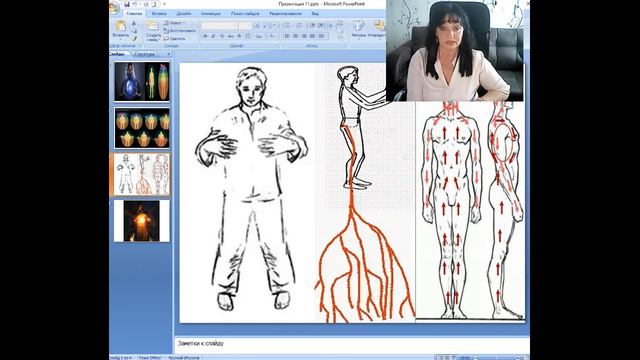The width and height of the screenshot is (640, 360).
Task: Toggle bold formatting
Action: [205, 36]
